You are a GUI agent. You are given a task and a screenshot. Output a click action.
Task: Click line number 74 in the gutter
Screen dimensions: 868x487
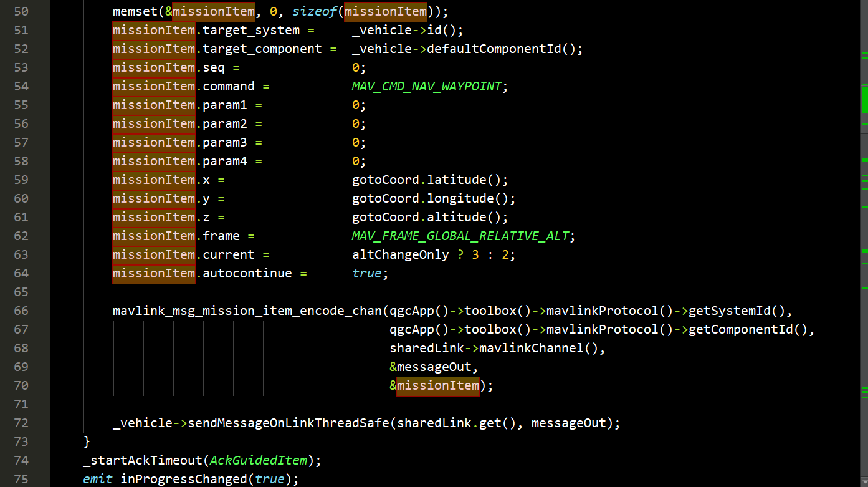coord(21,460)
